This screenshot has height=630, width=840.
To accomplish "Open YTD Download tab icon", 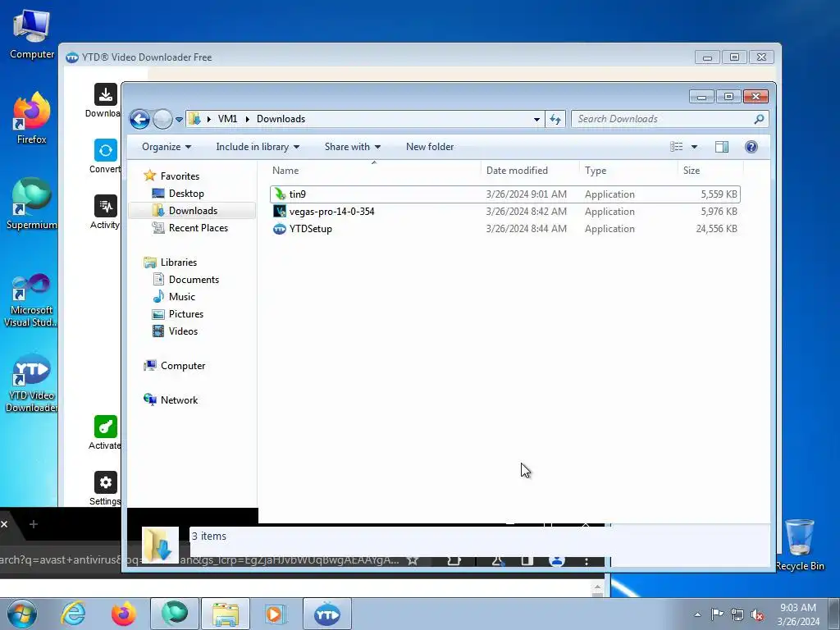I will [x=106, y=94].
